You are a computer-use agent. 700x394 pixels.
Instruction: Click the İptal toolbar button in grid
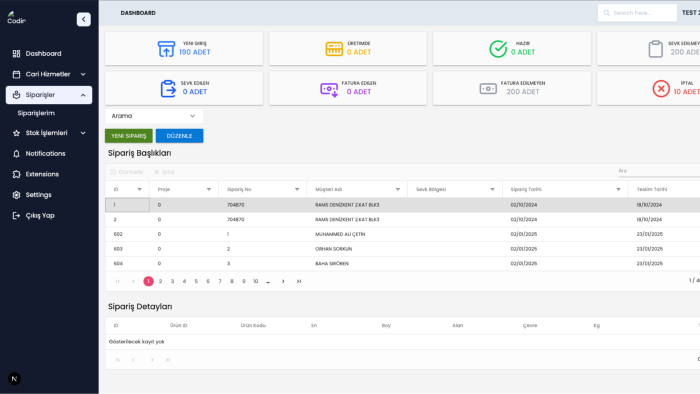[x=164, y=172]
